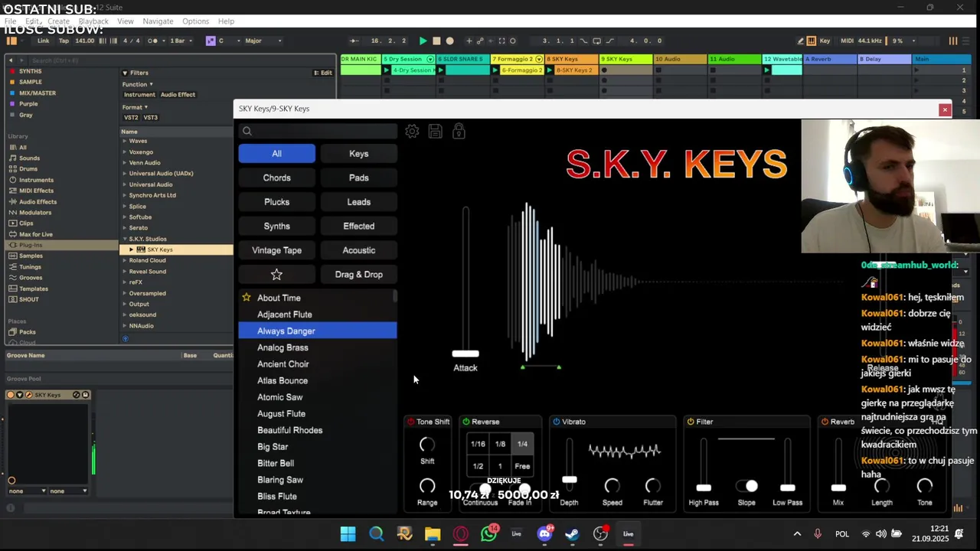980x551 pixels.
Task: Click the Drag & Drop button
Action: 358,274
